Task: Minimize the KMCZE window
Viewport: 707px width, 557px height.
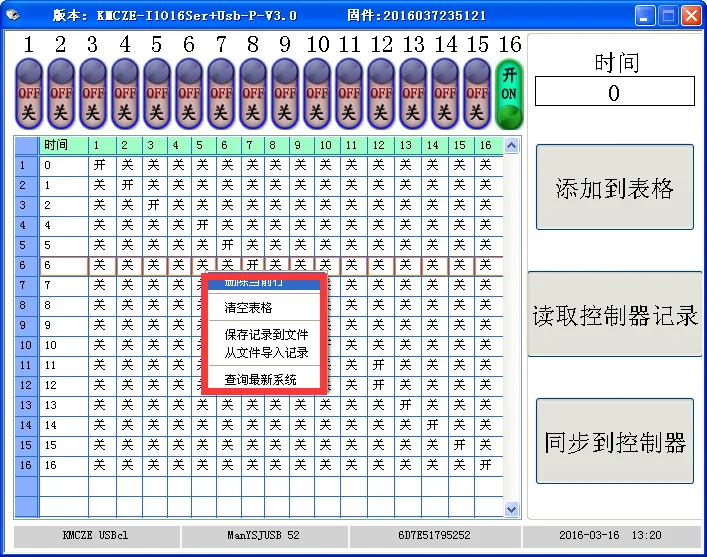Action: point(645,16)
